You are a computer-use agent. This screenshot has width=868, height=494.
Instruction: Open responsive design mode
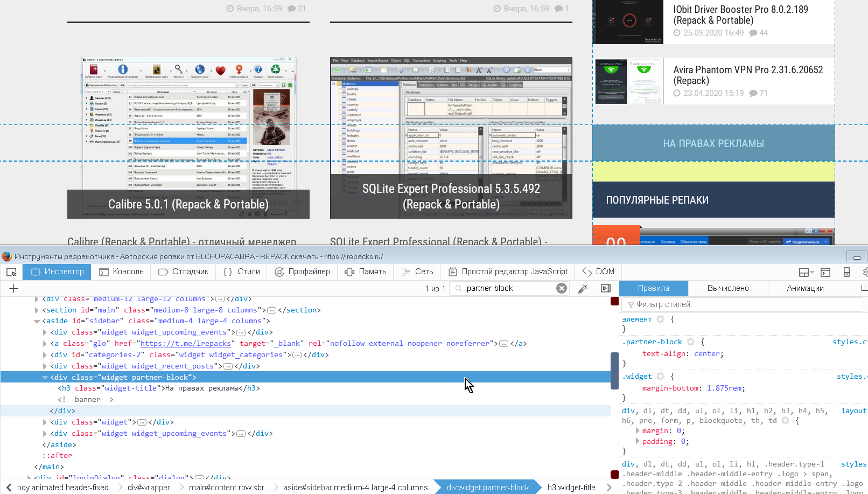[x=847, y=272]
